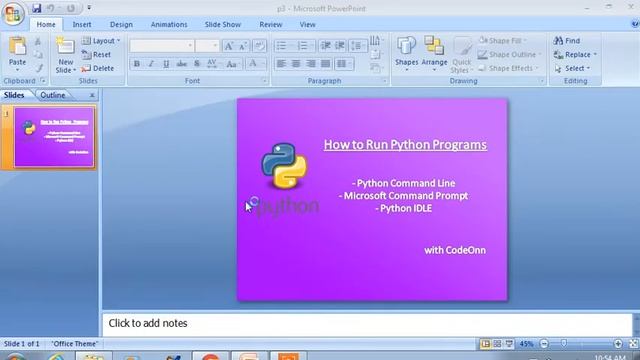Image resolution: width=640 pixels, height=360 pixels.
Task: Insert a New Slide
Action: pos(65,55)
